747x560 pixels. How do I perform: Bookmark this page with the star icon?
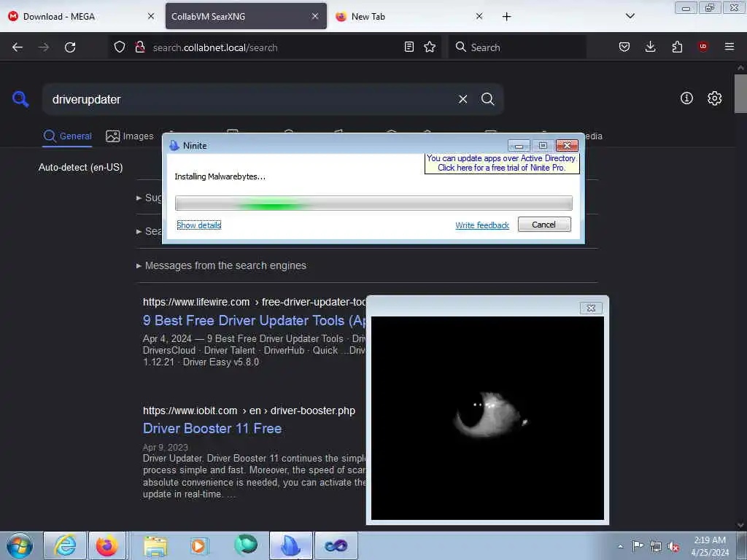click(x=430, y=47)
